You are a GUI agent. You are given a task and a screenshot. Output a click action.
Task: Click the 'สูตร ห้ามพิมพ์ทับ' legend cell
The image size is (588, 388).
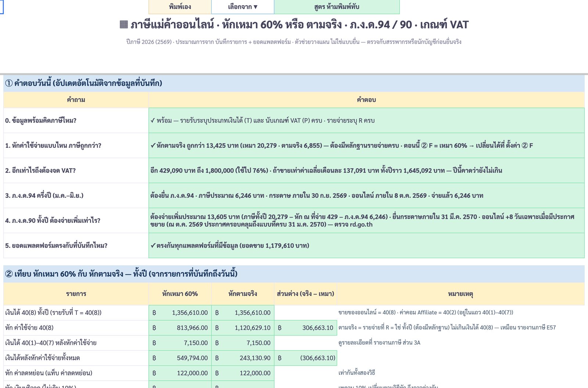coord(337,7)
